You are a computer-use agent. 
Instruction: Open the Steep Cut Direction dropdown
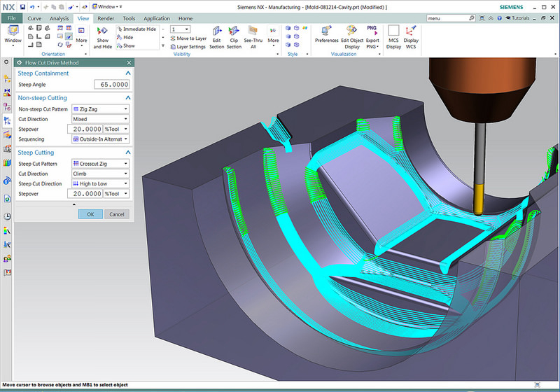tap(100, 183)
